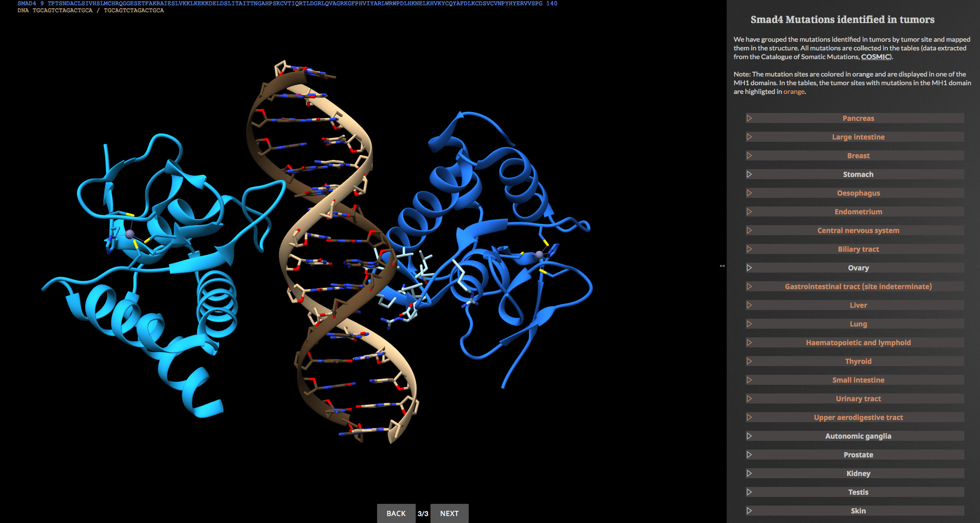This screenshot has height=523, width=980.
Task: Click the Stomach row triangle icon
Action: (x=749, y=174)
